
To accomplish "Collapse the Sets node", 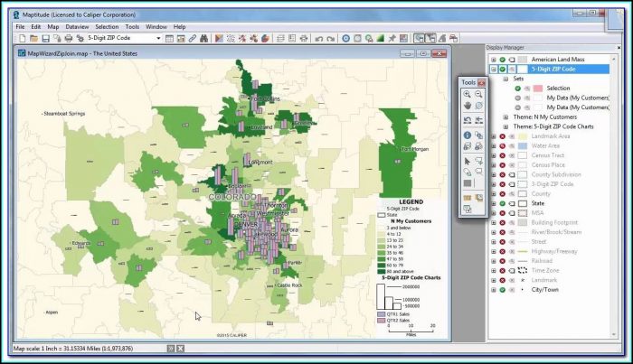I will (505, 79).
